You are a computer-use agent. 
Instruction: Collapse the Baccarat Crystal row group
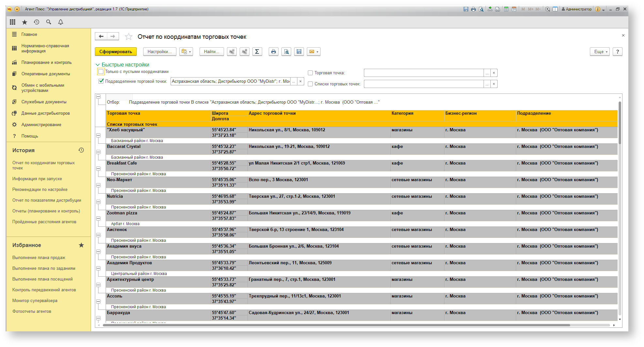98,152
